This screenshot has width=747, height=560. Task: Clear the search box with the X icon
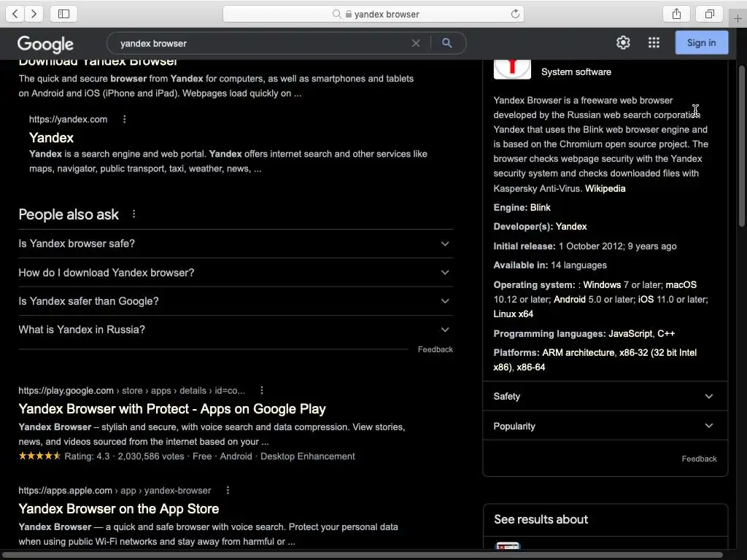pyautogui.click(x=416, y=43)
